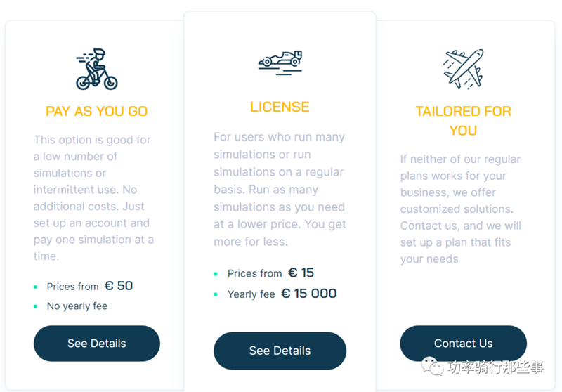Viewport: 562px width, 392px height.
Task: Open See Details for the License plan
Action: pyautogui.click(x=280, y=351)
